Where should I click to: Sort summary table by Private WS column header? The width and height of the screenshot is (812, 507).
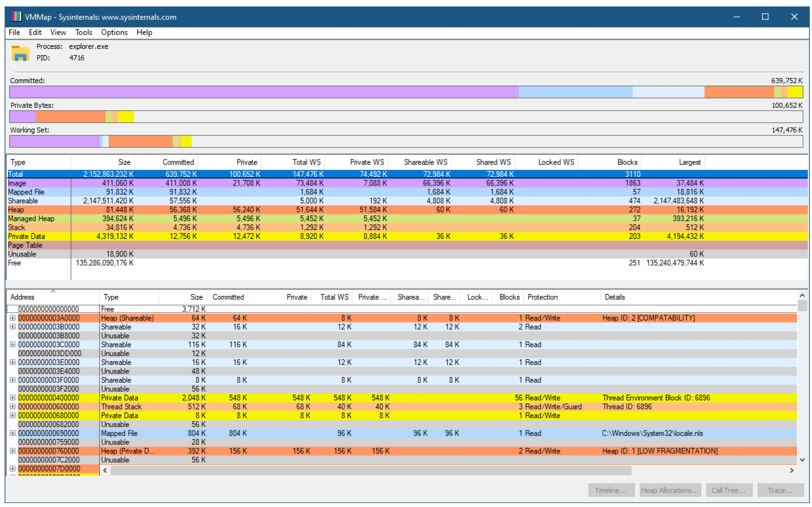point(356,162)
